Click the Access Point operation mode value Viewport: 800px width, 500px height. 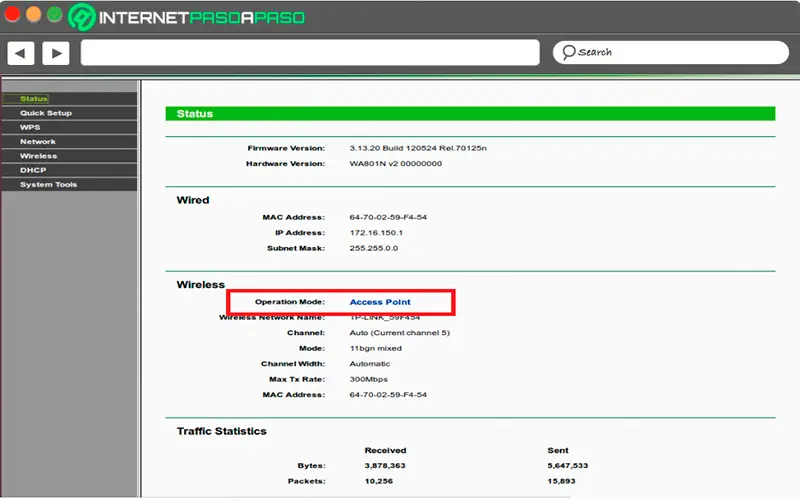380,302
